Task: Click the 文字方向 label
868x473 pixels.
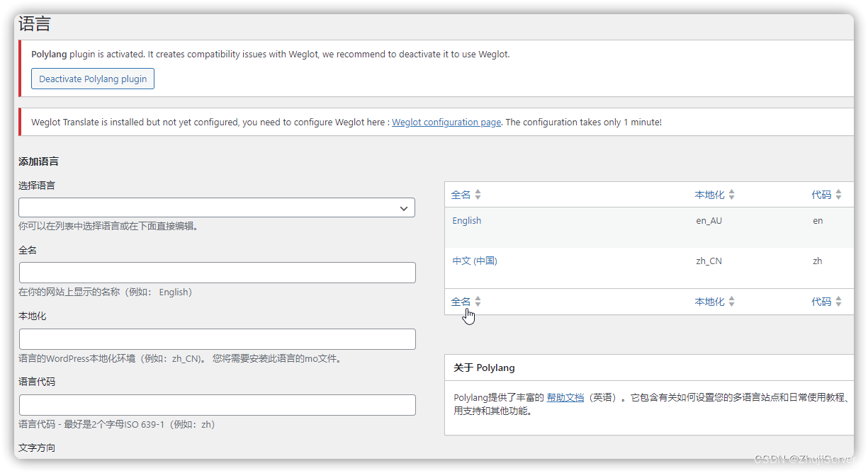Action: [37, 448]
